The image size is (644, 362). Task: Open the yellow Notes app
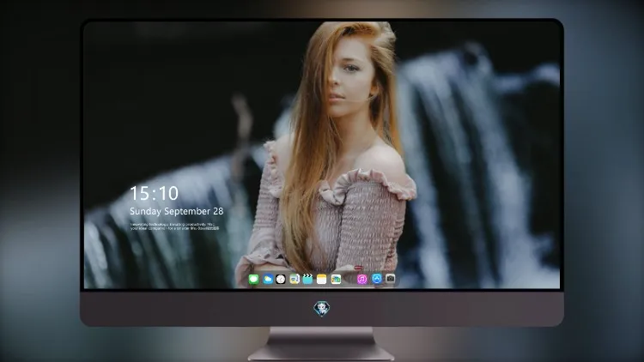tap(322, 280)
